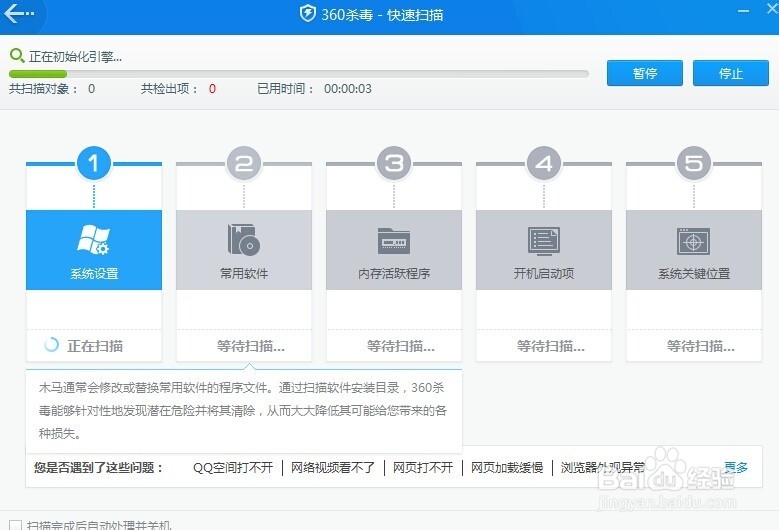This screenshot has width=779, height=530.
Task: Click the 开机启动项 card label
Action: pyautogui.click(x=544, y=273)
